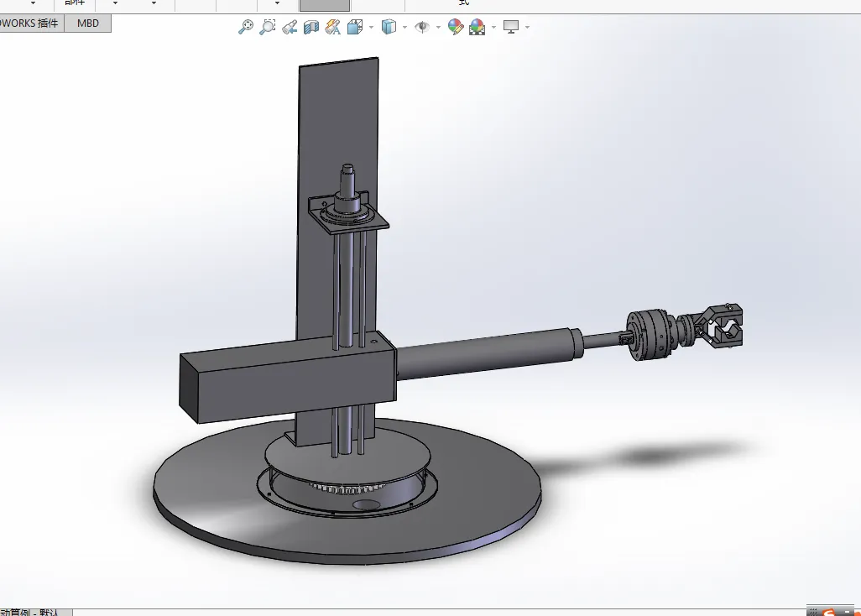
Task: Activate the Section View tool
Action: click(311, 26)
